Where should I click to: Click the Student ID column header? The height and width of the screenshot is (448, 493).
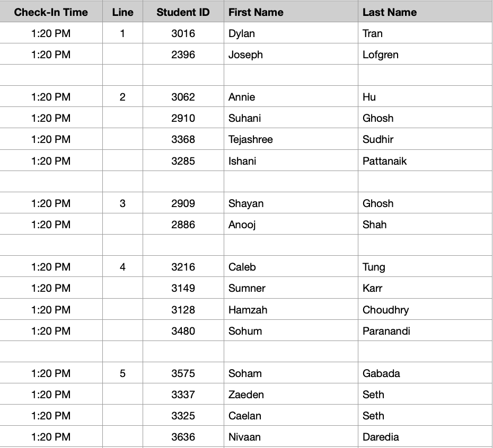tap(183, 12)
